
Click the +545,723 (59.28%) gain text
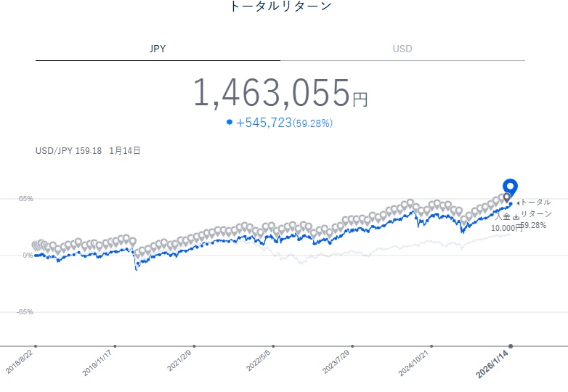(284, 123)
